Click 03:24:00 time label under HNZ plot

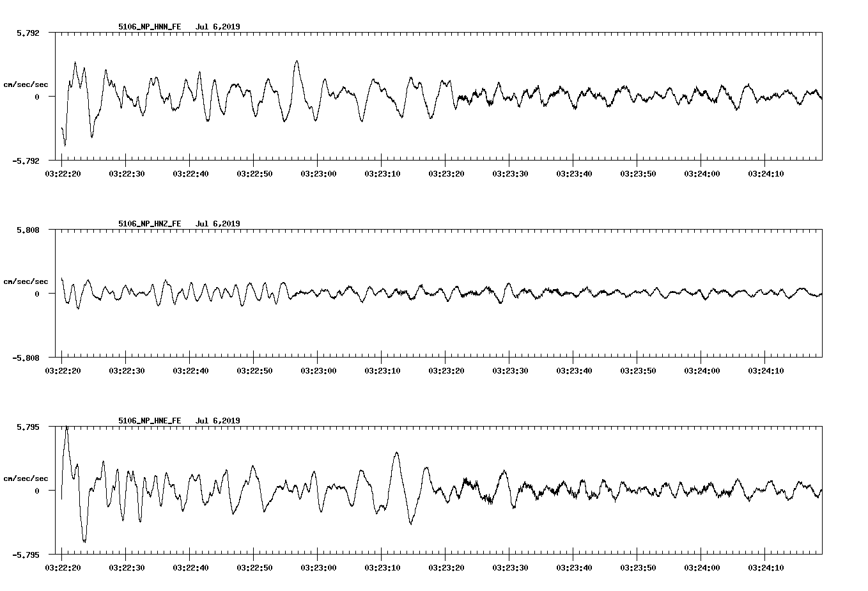tap(701, 370)
